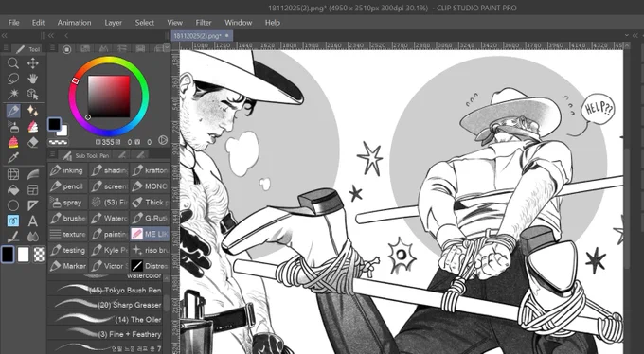
Task: Select the transparent color strip below swatches
Action: click(58, 143)
